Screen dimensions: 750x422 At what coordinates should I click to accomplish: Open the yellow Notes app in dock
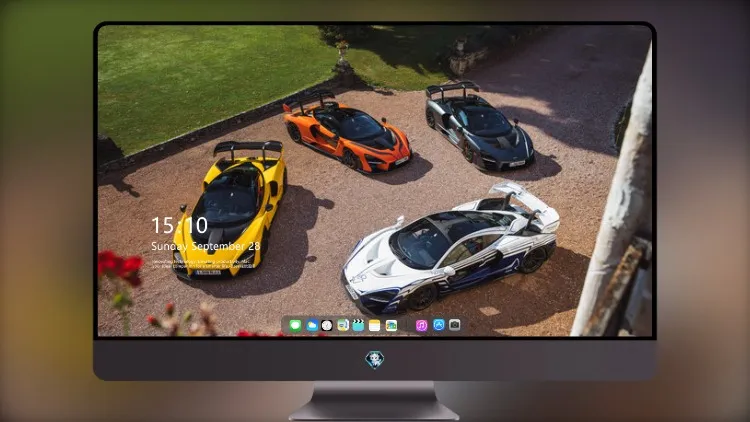coord(375,325)
